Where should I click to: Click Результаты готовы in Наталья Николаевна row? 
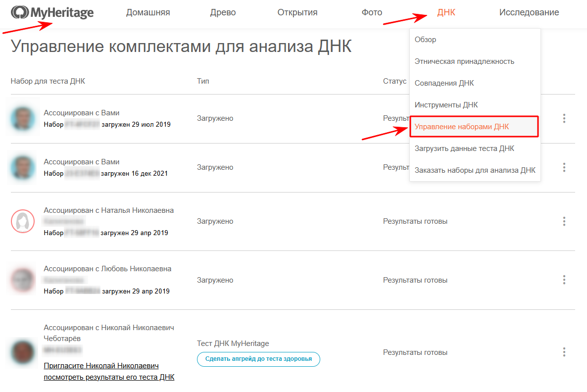[415, 221]
